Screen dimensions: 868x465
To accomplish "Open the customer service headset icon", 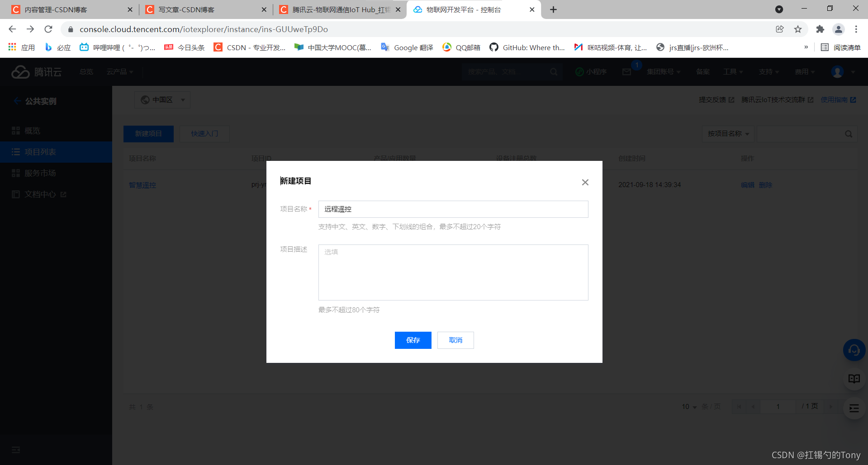I will point(854,350).
